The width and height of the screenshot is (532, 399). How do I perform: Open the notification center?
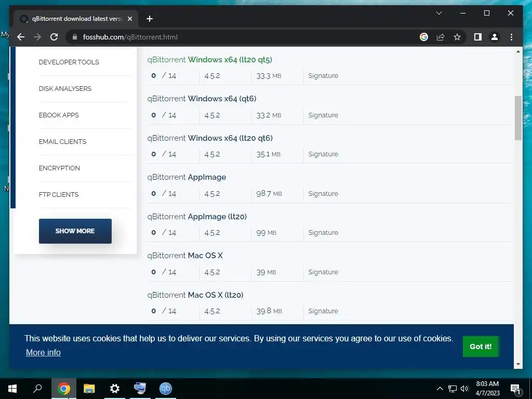515,389
